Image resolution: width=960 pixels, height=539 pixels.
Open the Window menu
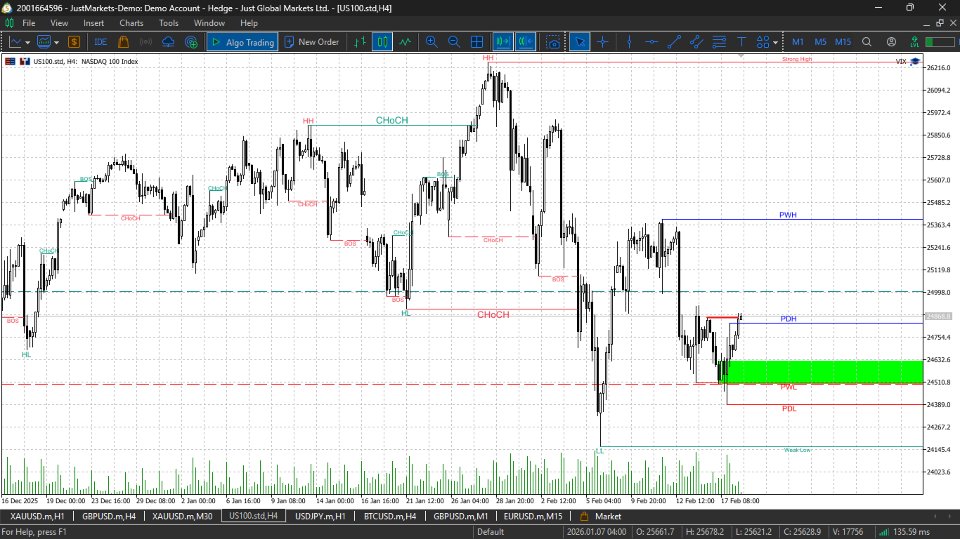[x=209, y=23]
